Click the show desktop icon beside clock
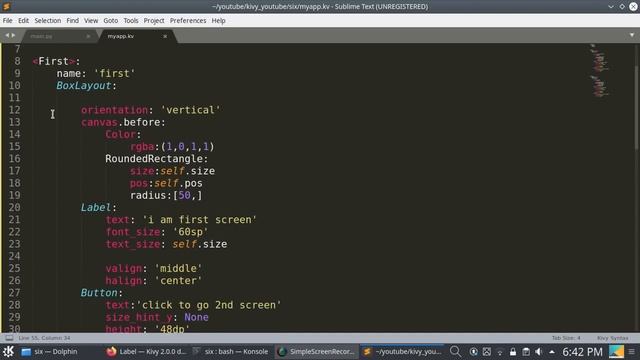Viewport: 640px width, 360px height. (x=616, y=351)
